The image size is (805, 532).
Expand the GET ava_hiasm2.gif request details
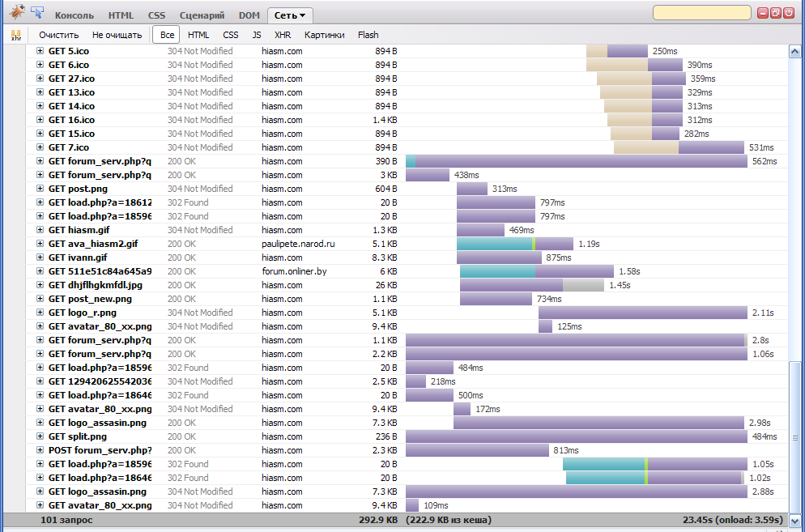[x=40, y=244]
